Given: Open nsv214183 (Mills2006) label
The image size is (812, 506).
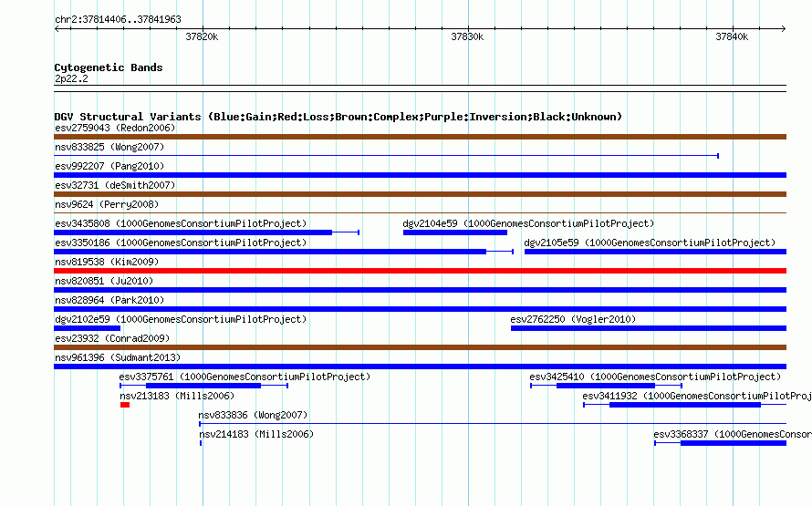Looking at the screenshot, I should point(256,434).
